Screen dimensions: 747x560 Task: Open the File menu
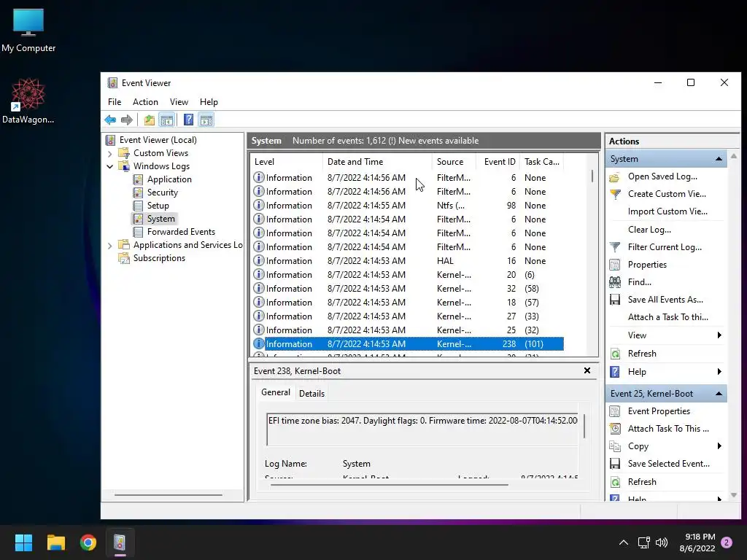pos(115,102)
